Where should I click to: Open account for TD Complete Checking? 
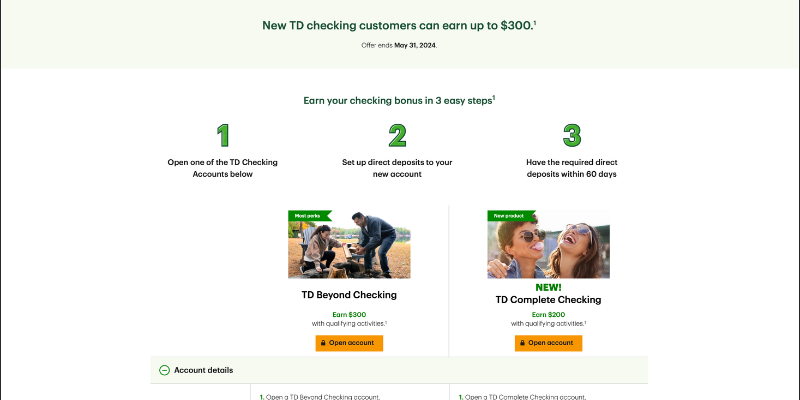[x=548, y=343]
